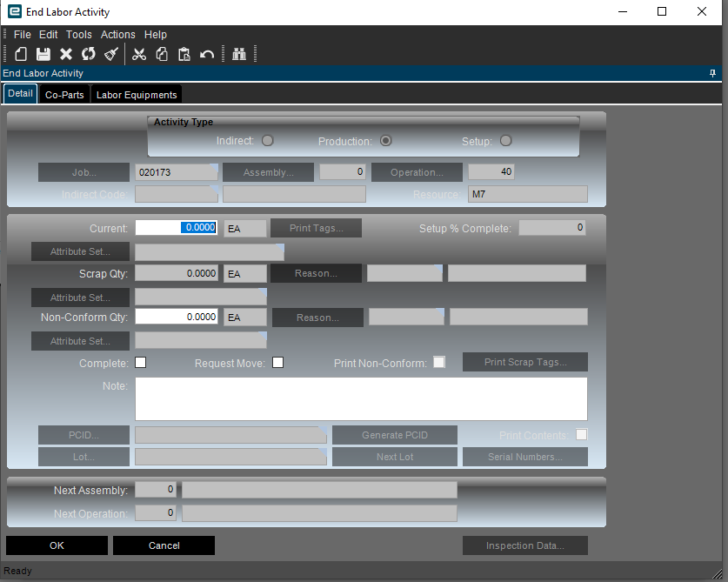Open the File menu

point(22,35)
